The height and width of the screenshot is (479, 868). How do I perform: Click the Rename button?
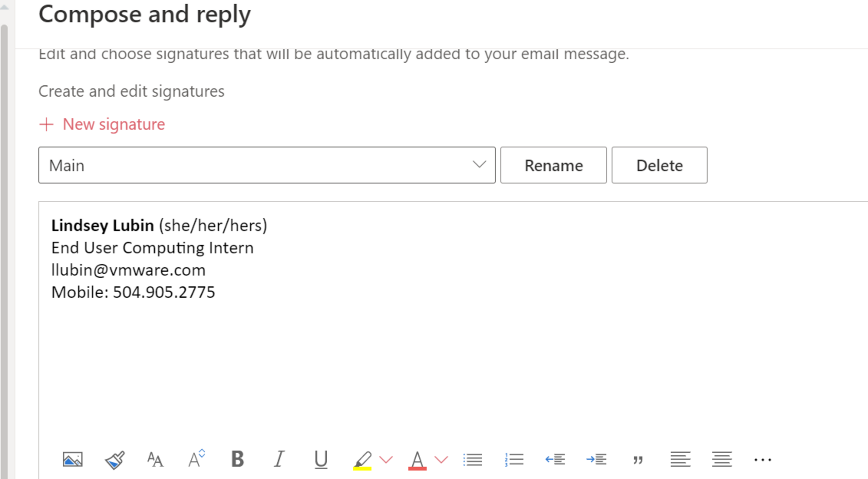553,165
